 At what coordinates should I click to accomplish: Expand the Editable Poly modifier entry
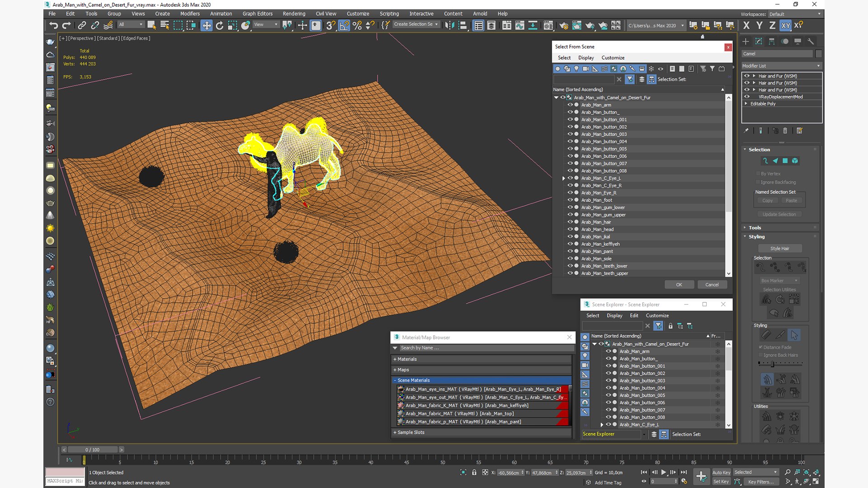click(x=746, y=103)
